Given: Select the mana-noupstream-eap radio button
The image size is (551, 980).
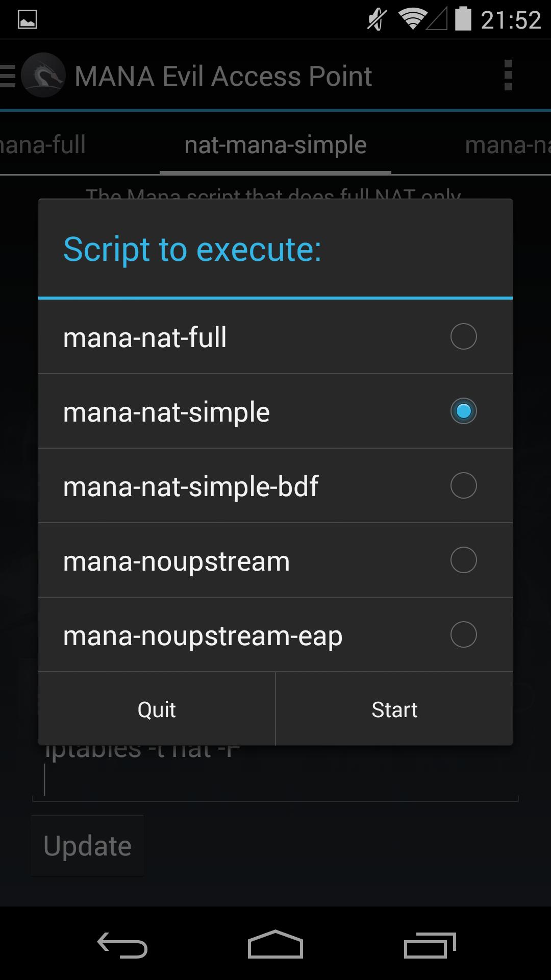Looking at the screenshot, I should click(463, 635).
